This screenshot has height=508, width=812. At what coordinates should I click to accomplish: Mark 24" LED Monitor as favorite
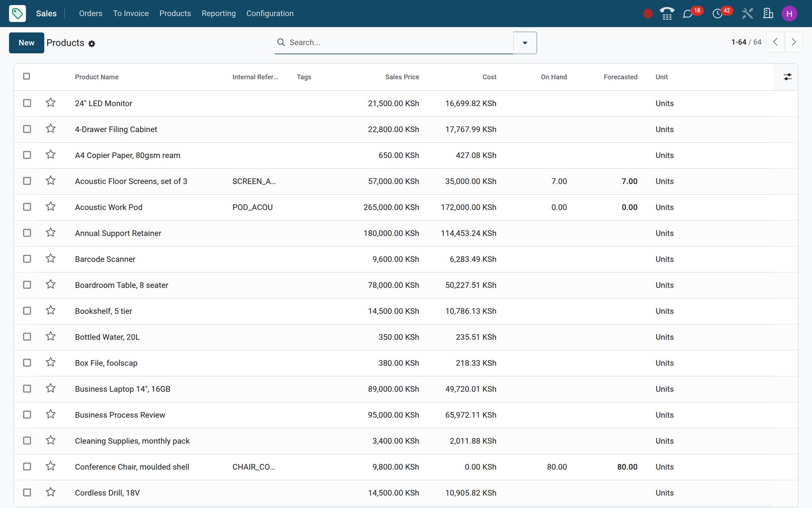[x=51, y=103]
